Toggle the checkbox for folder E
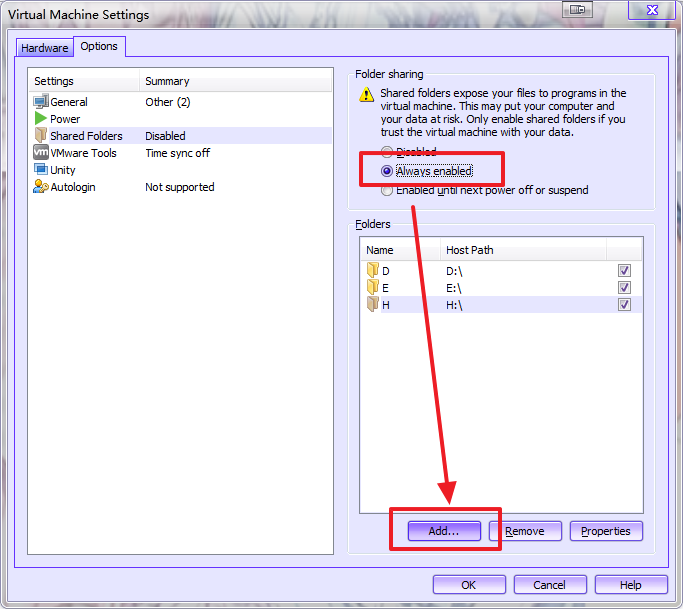Viewport: 683px width, 609px height. (x=624, y=288)
